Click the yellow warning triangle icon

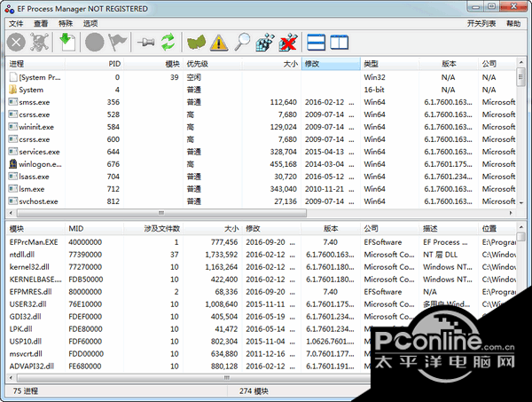coord(219,43)
